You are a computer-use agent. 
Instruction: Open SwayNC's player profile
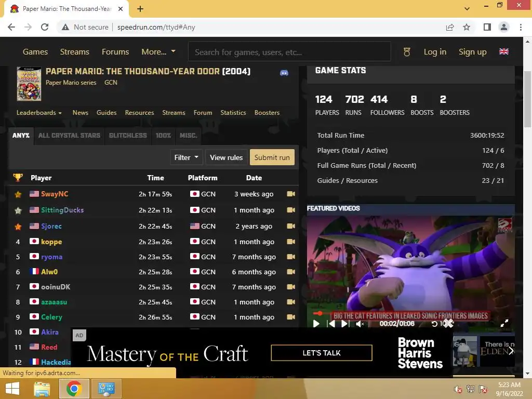(x=55, y=194)
